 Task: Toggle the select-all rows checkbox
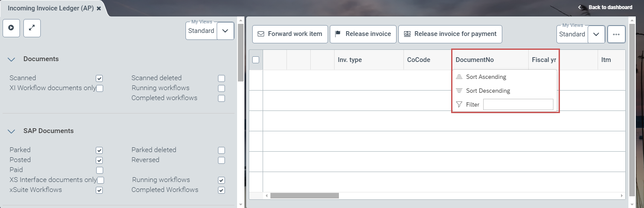(256, 60)
